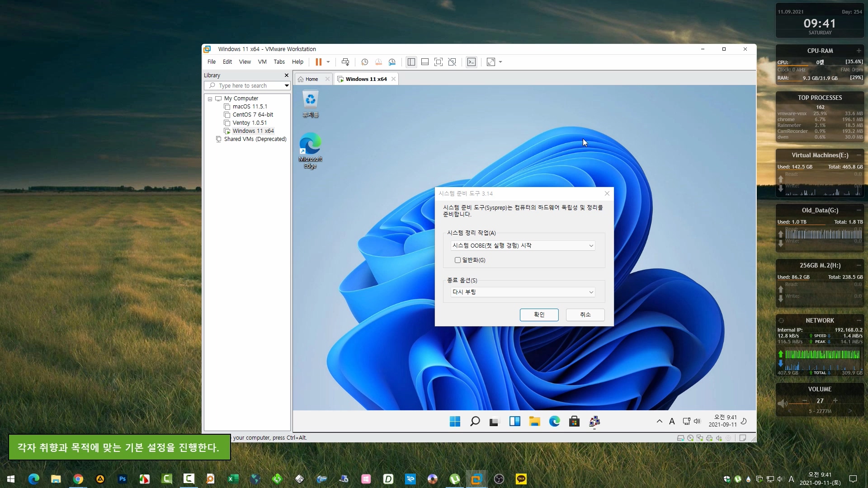
Task: Click the Unity mode toolbar icon
Action: pyautogui.click(x=452, y=62)
